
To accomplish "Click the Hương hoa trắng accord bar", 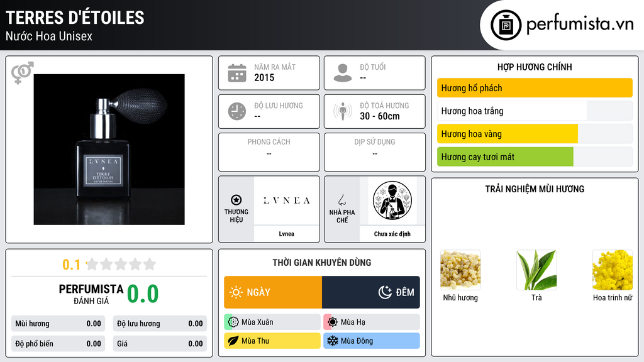I will [x=535, y=111].
